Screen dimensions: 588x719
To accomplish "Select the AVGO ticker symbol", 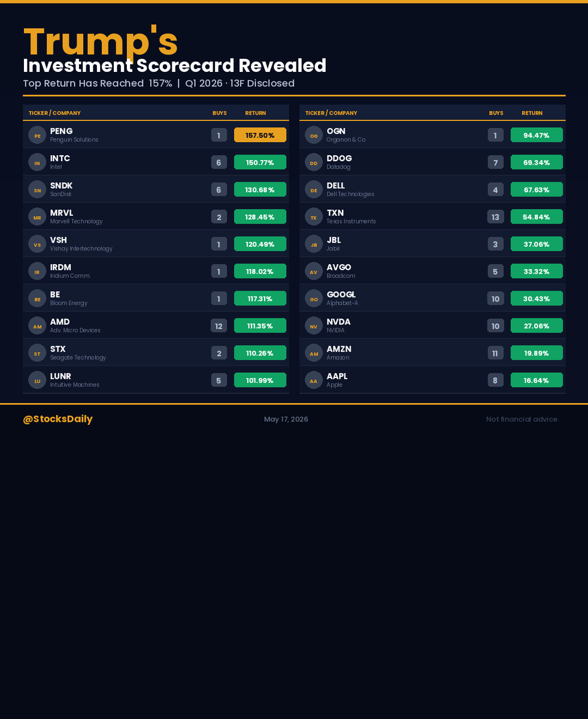I will [x=339, y=267].
